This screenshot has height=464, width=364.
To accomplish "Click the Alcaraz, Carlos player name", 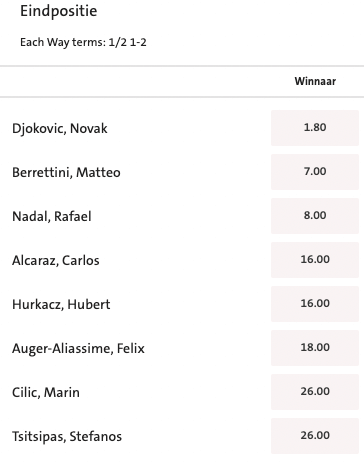I will point(56,261).
